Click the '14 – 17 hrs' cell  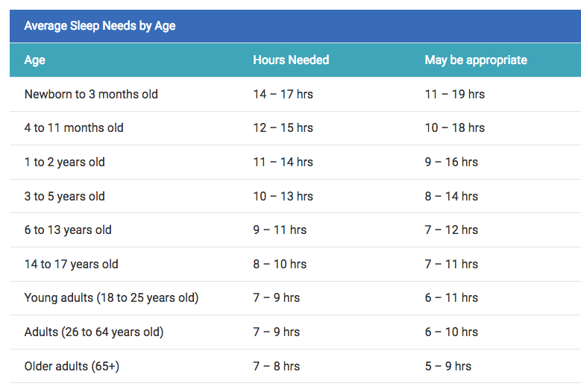[283, 95]
